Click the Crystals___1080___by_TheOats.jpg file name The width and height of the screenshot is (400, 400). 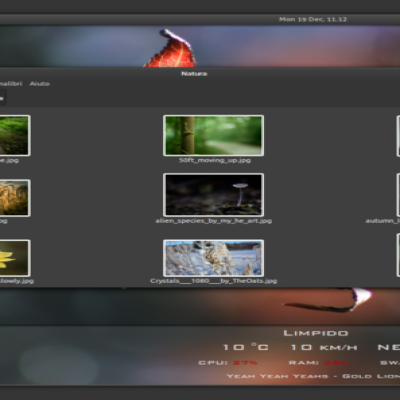(214, 281)
